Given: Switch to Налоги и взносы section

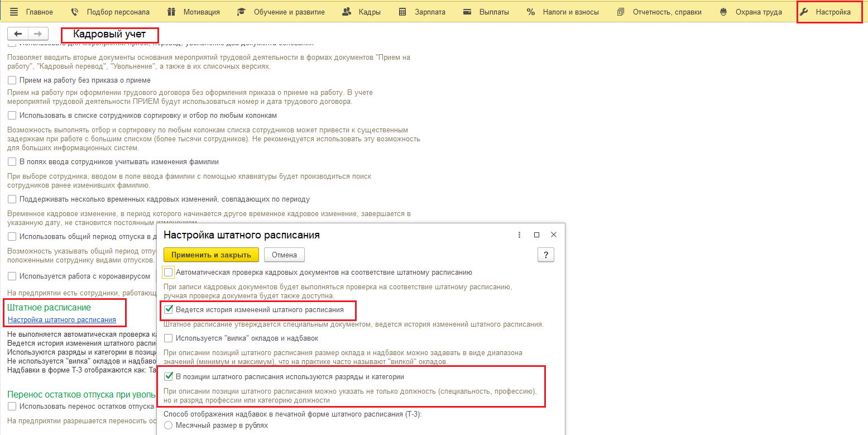Looking at the screenshot, I should coord(563,12).
